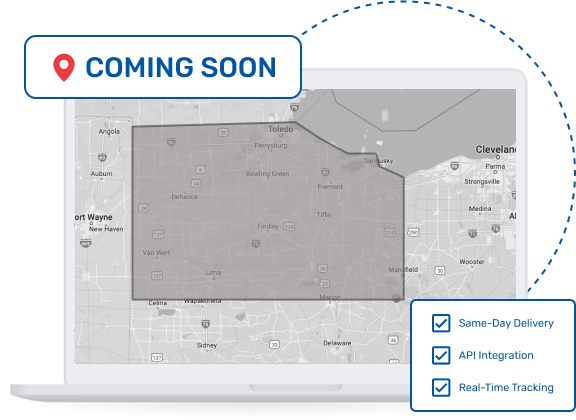Click the Findlay label on the map

(268, 226)
